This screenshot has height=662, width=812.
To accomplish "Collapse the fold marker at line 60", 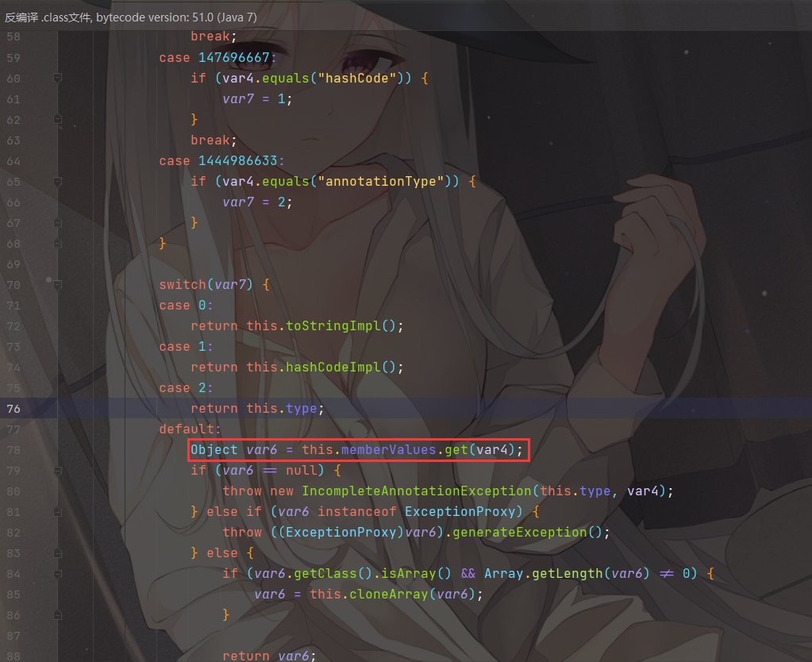I will pyautogui.click(x=57, y=79).
